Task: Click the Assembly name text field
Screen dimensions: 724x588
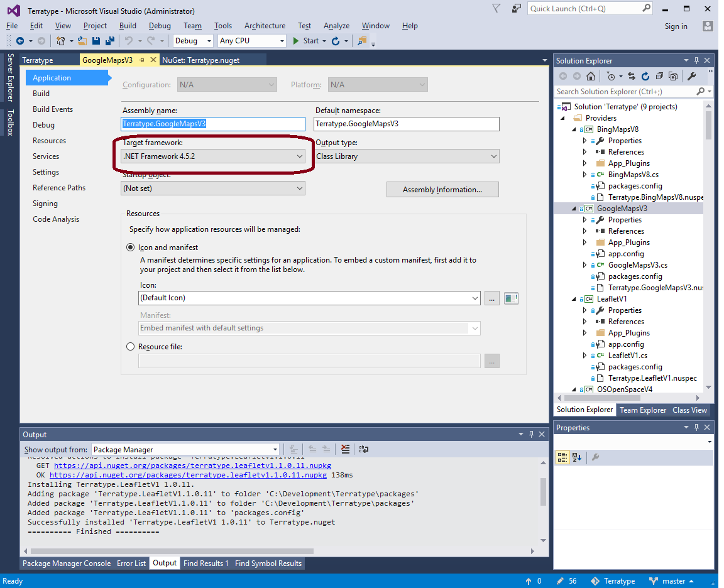Action: 213,124
